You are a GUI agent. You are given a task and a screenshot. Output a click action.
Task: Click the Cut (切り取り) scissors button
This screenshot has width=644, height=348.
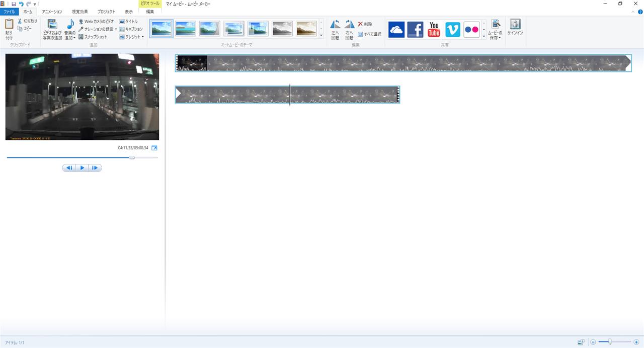[27, 21]
